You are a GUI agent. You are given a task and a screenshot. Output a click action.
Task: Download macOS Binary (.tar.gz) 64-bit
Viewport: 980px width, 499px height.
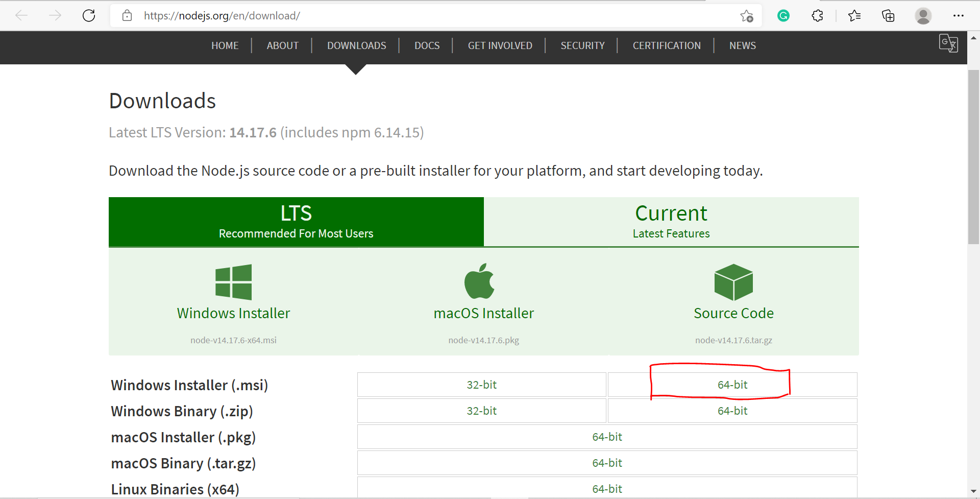pos(607,463)
